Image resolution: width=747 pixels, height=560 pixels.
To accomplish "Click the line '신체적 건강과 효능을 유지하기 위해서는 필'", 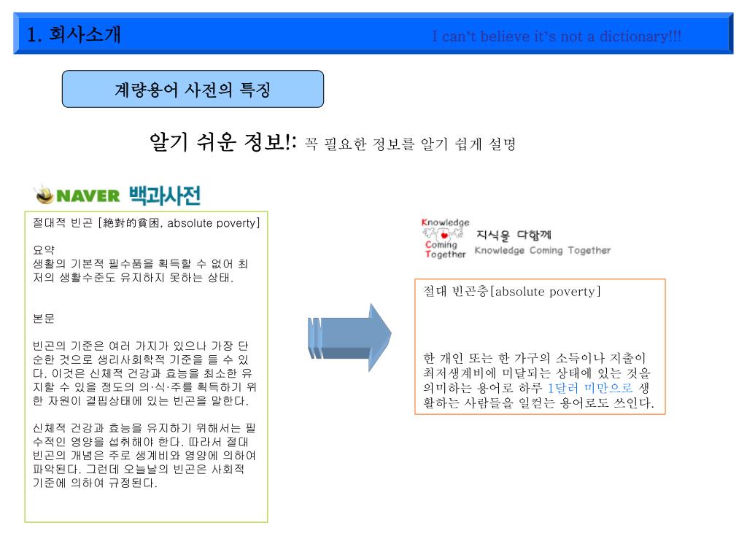I will pos(144,428).
